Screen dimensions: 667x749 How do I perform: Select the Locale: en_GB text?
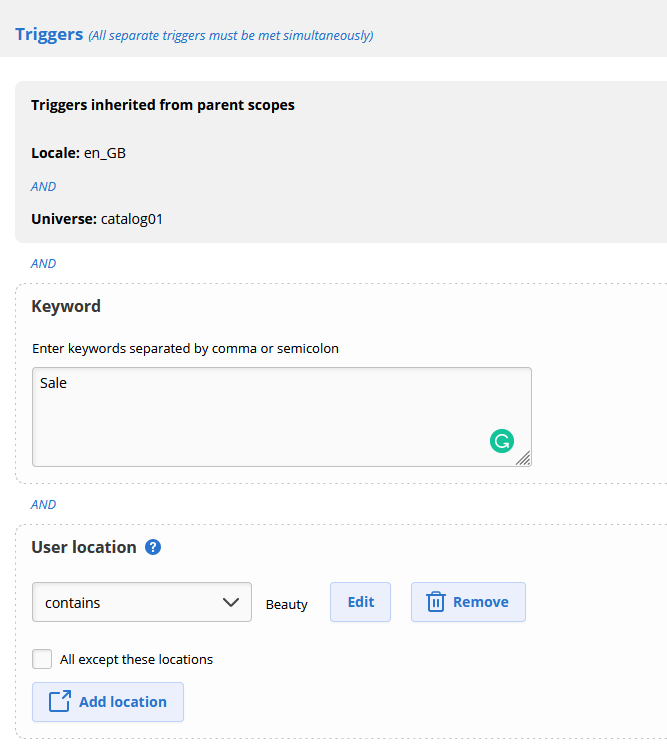(78, 153)
